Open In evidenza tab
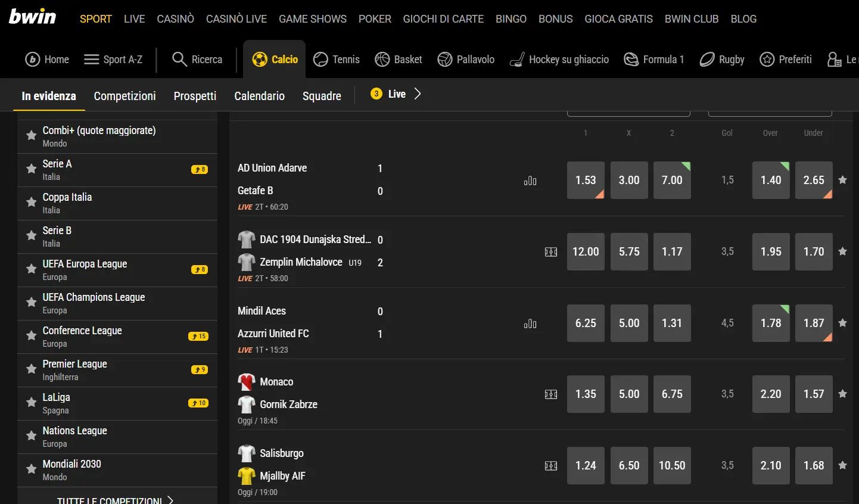859x504 pixels. coord(49,96)
